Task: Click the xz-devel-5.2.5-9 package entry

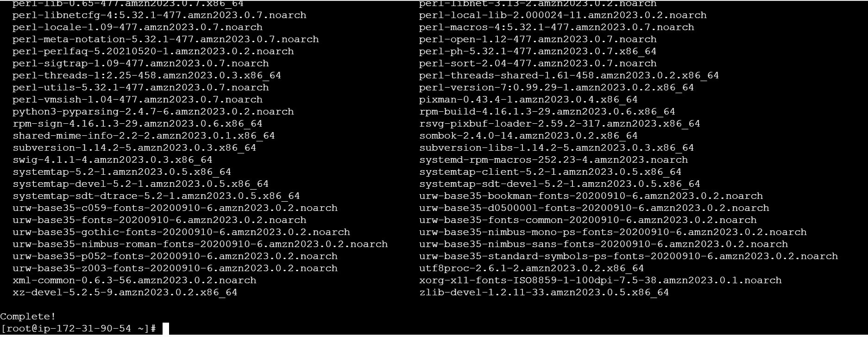Action: point(125,292)
